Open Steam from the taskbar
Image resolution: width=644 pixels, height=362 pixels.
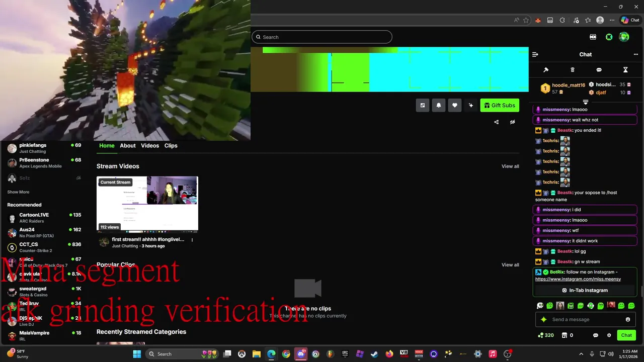tap(374, 354)
